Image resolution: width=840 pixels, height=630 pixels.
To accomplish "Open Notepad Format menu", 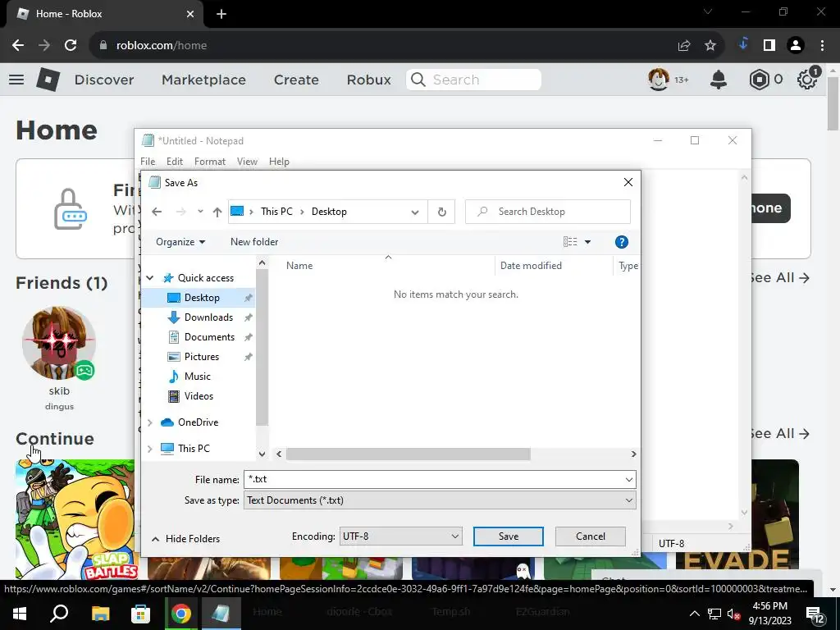I will tap(209, 162).
